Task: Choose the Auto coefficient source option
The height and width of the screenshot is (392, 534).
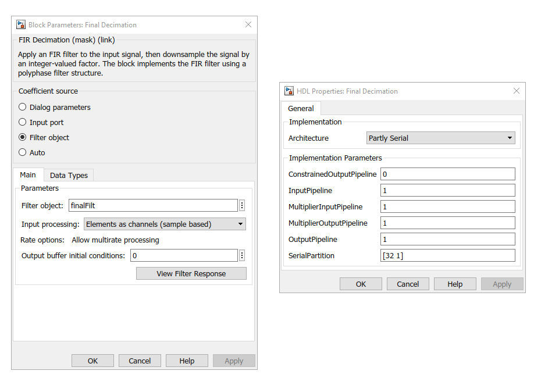Action: coord(23,152)
